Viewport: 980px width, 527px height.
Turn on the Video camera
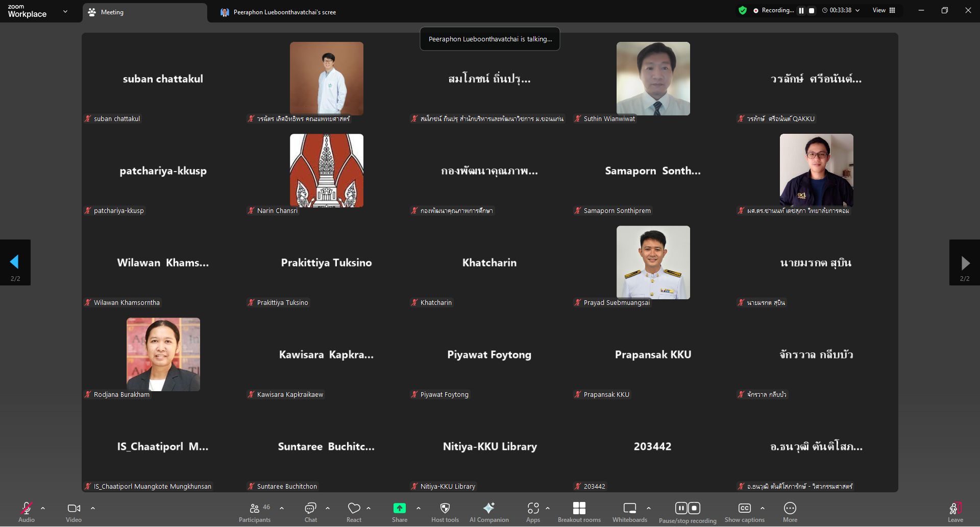73,512
